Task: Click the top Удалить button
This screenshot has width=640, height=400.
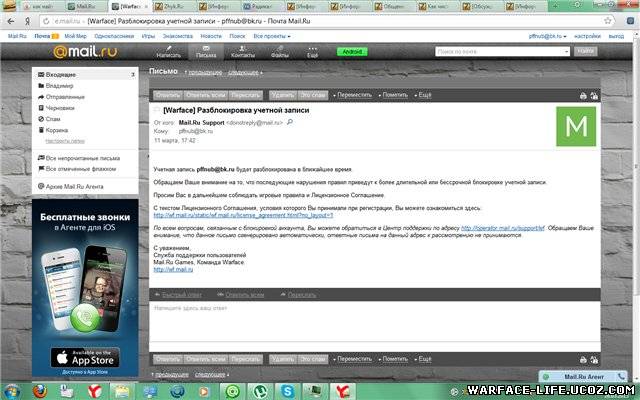Action: [x=283, y=95]
